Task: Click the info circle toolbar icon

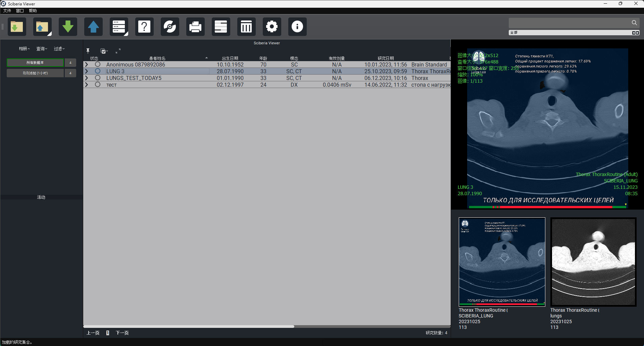Action: (x=297, y=27)
